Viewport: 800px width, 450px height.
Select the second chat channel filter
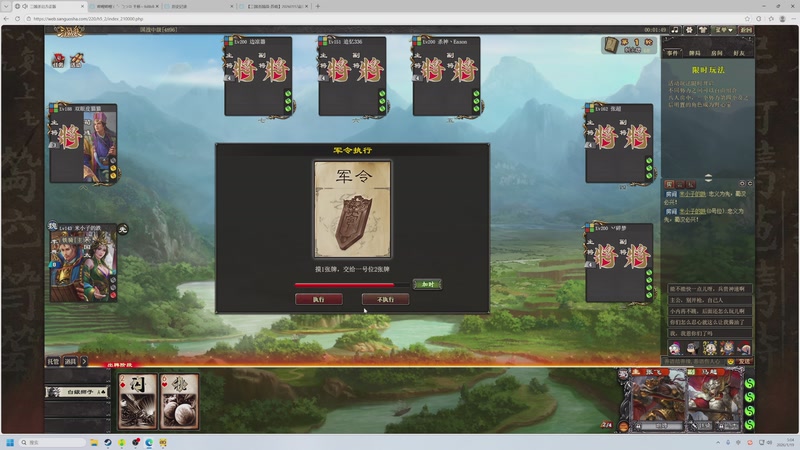pyautogui.click(x=680, y=184)
